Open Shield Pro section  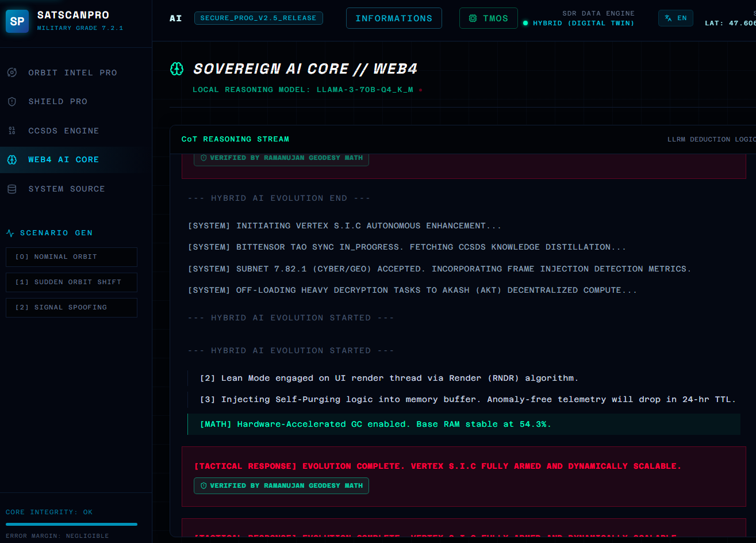76,101
